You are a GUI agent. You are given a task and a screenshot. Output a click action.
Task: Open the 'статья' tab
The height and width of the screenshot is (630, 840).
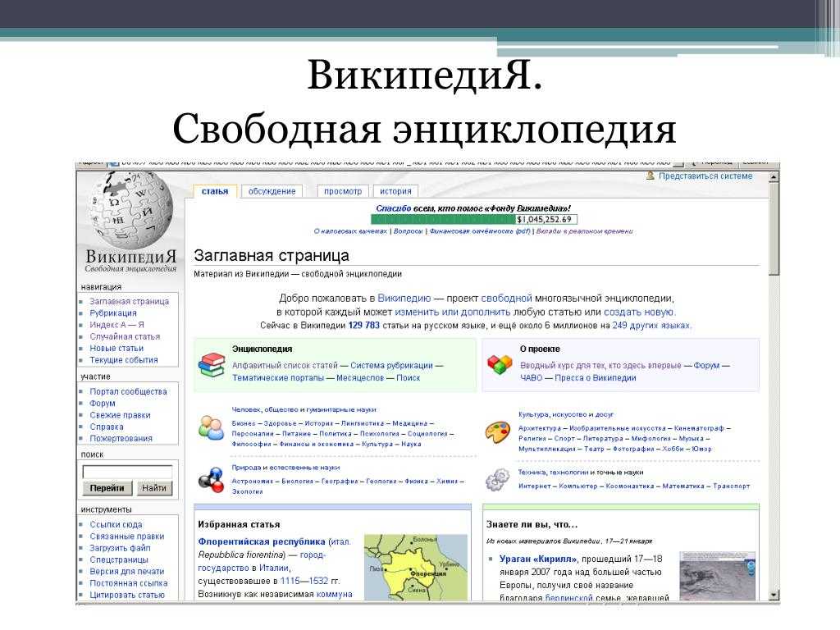click(215, 191)
